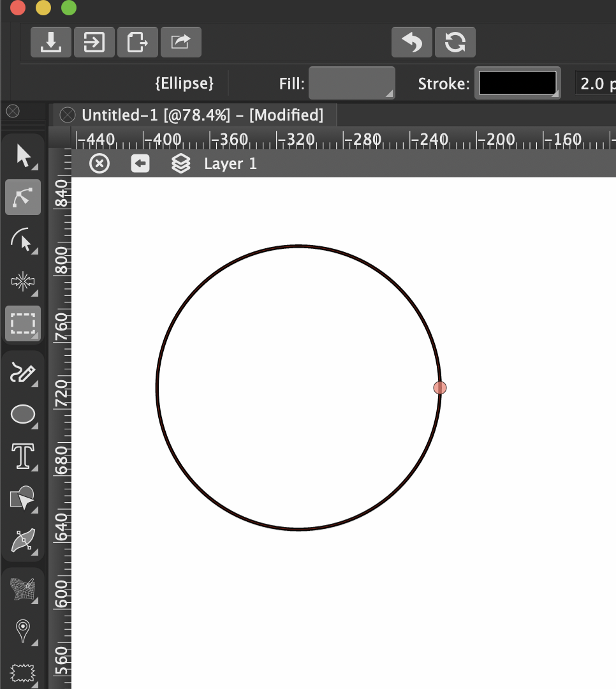Activate the Node editing tool
616x689 pixels.
tap(23, 197)
